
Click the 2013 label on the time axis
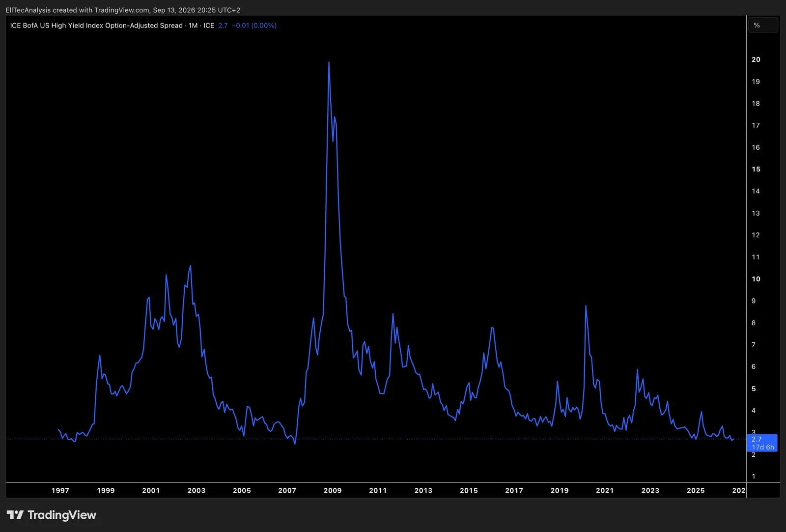[423, 490]
